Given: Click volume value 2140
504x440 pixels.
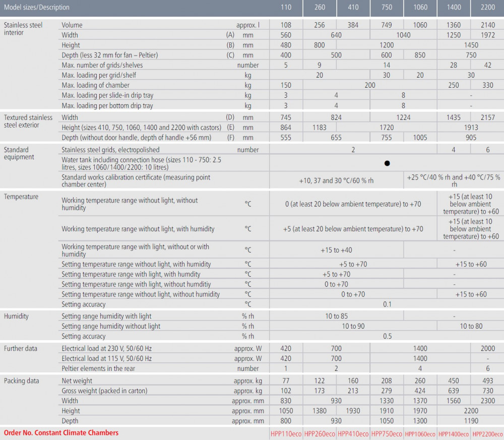Looking at the screenshot, I should click(487, 25).
